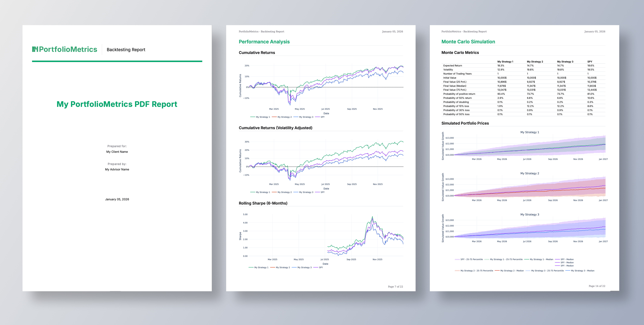Click the Page 14 of 22 footer
644x325 pixels.
597,286
